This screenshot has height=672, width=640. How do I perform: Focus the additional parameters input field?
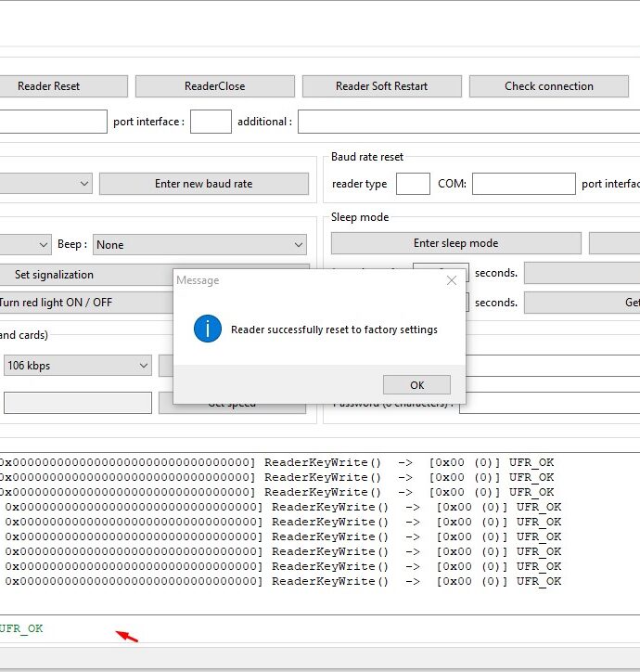[x=469, y=122]
